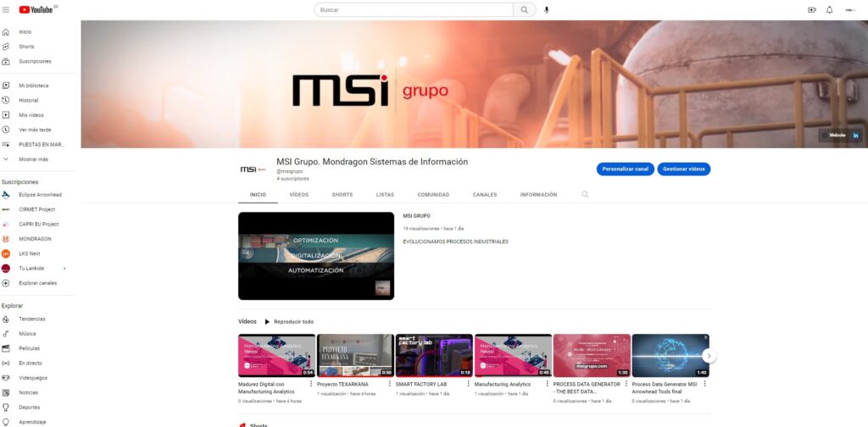The width and height of the screenshot is (868, 427).
Task: Open Shorts in the sidebar
Action: point(26,47)
